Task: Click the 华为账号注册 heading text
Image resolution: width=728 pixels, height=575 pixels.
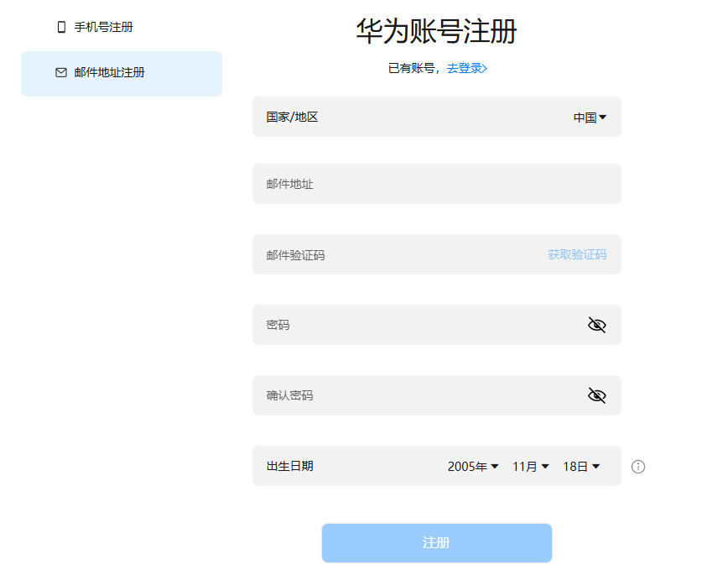Action: pyautogui.click(x=436, y=32)
